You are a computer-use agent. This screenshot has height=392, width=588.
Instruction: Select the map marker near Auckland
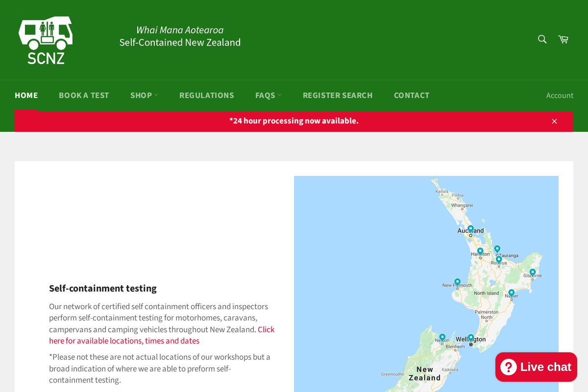coord(470,227)
